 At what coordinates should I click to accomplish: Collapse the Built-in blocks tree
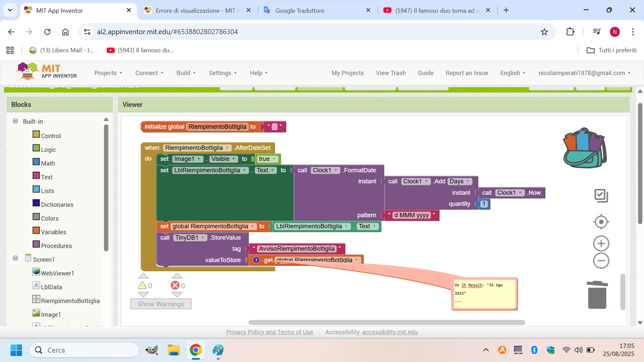coord(15,121)
